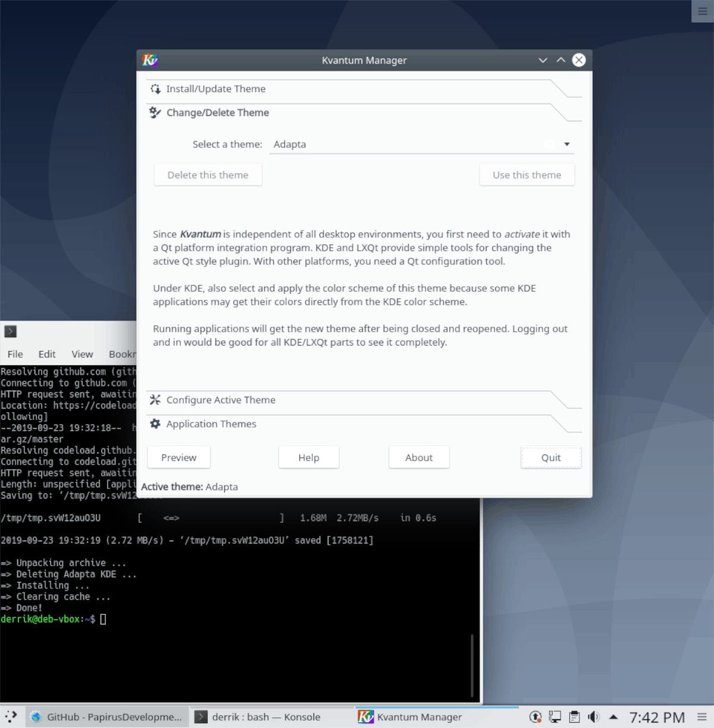This screenshot has height=728, width=714.
Task: Switch to the Install/Update Theme section
Action: 216,89
